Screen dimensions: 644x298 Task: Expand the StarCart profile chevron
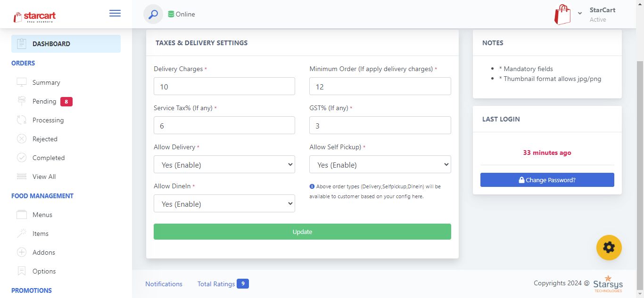(x=580, y=14)
